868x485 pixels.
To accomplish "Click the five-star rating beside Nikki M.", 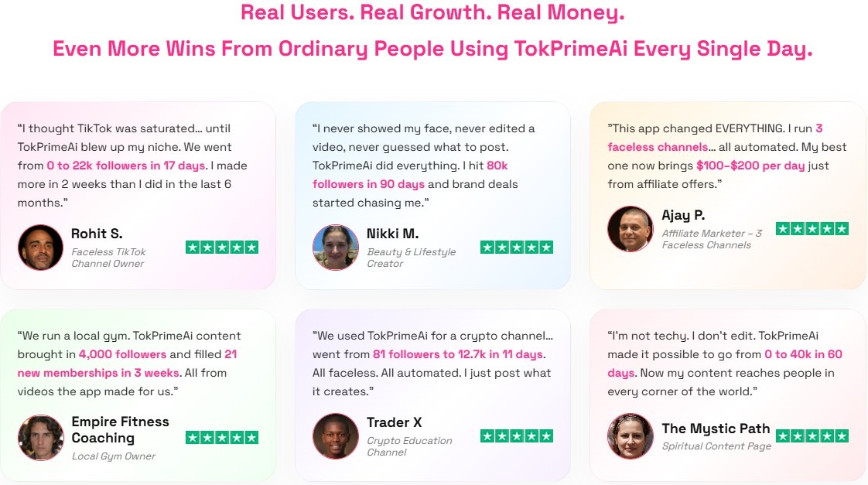I will coord(517,248).
